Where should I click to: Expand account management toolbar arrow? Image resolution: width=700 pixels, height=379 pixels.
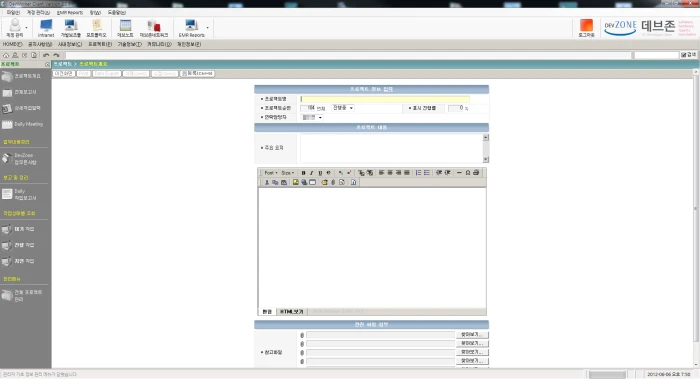tap(26, 28)
